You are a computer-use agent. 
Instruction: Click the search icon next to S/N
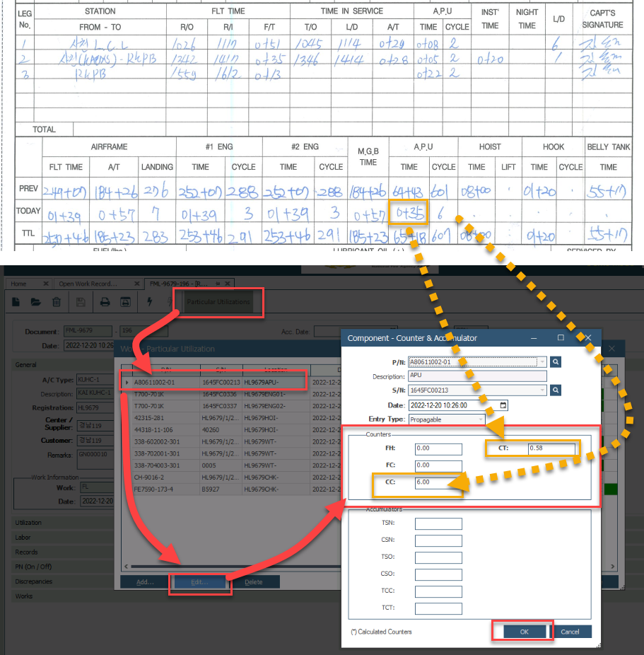pos(556,390)
